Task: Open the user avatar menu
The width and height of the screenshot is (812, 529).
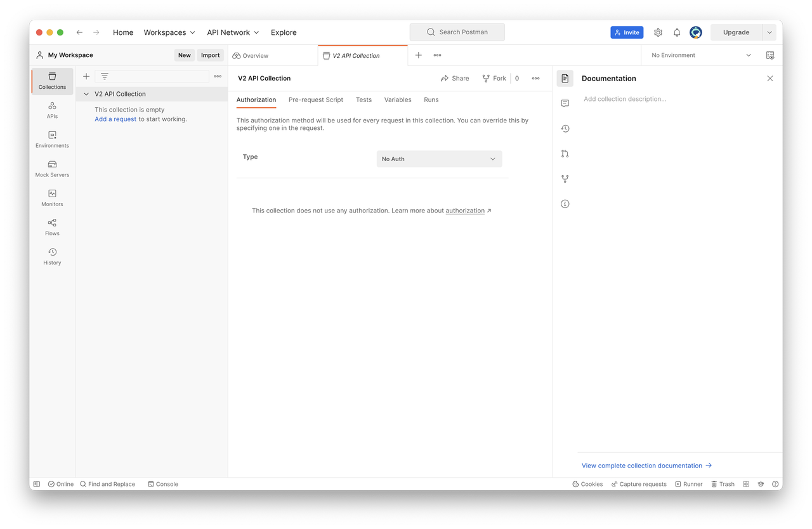Action: (x=696, y=32)
